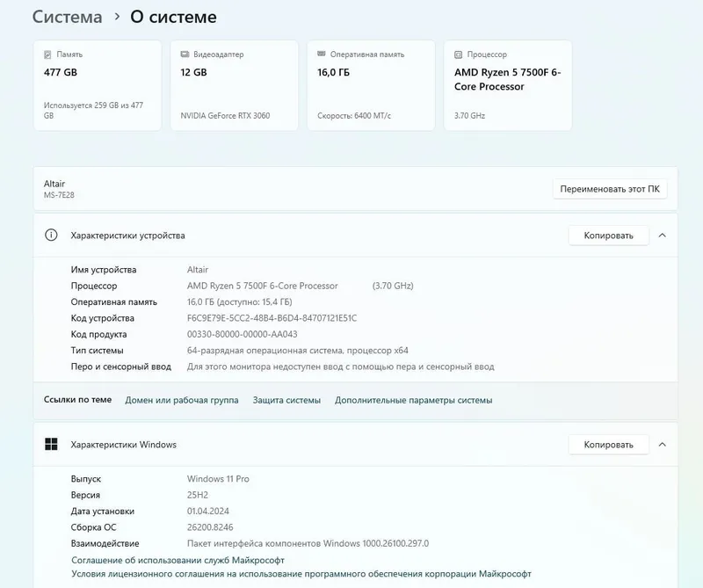The height and width of the screenshot is (588, 703).
Task: Select install date 01.04.2024
Action: coord(208,511)
